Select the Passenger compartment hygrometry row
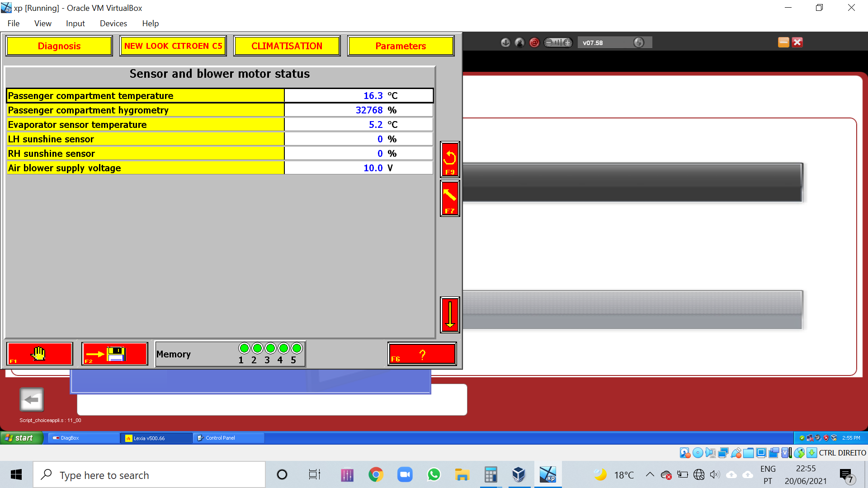Viewport: 868px width, 488px height. point(220,110)
